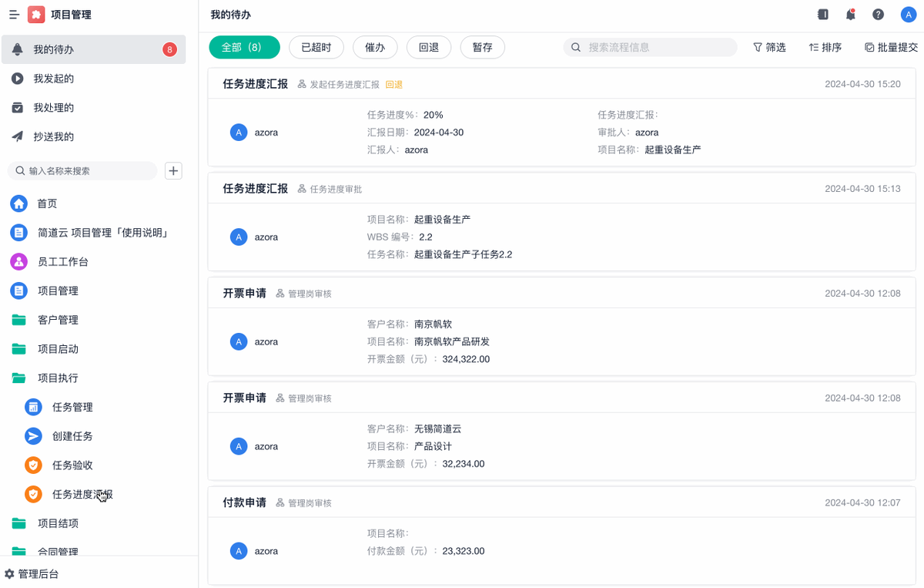Open 我发起的 in the left menu
Image resolution: width=924 pixels, height=588 pixels.
click(53, 79)
